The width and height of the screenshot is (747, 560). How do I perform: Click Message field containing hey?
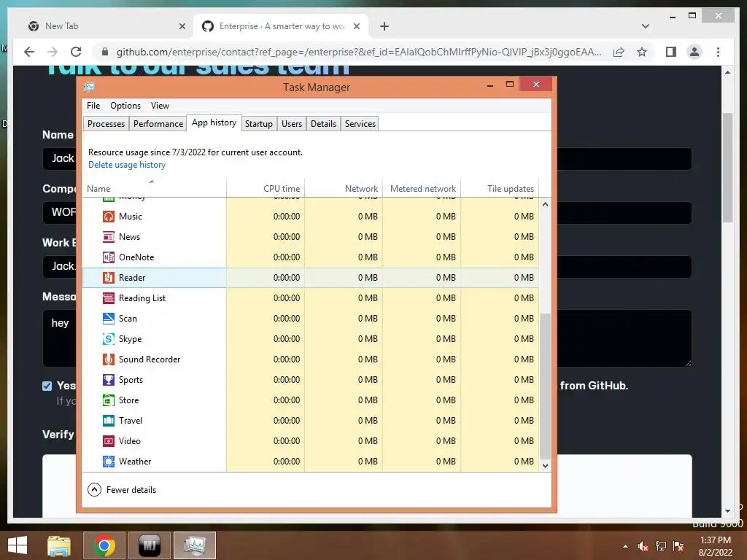(367, 338)
